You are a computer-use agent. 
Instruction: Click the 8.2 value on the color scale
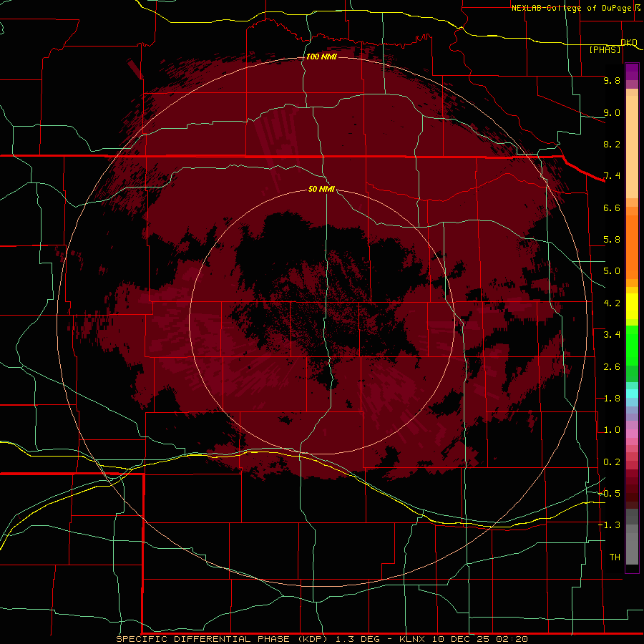coord(612,144)
